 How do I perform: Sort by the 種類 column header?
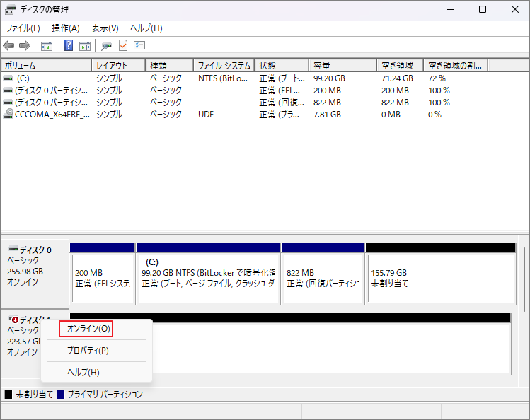169,65
